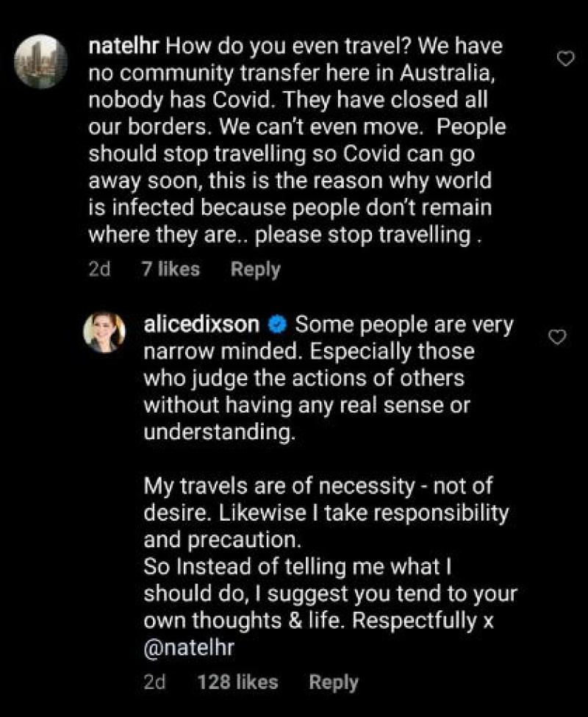Reply to alicedixson's comment
588x717 pixels.
click(x=334, y=682)
